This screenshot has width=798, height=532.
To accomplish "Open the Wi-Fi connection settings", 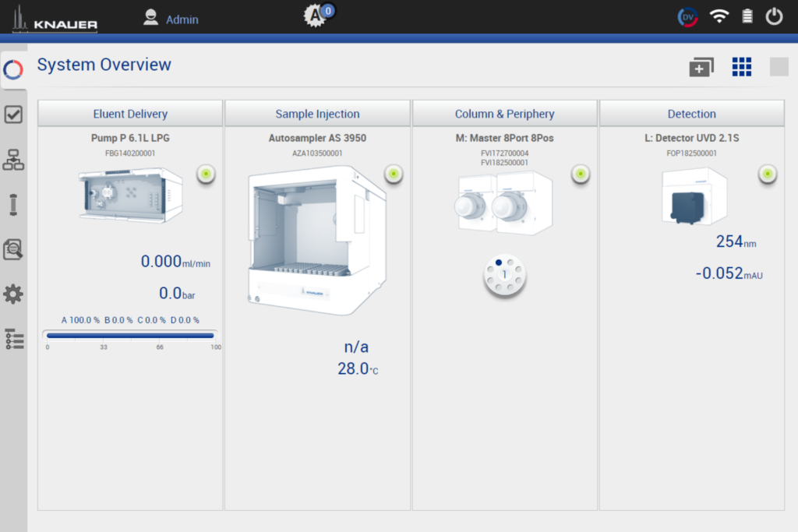I will point(719,17).
